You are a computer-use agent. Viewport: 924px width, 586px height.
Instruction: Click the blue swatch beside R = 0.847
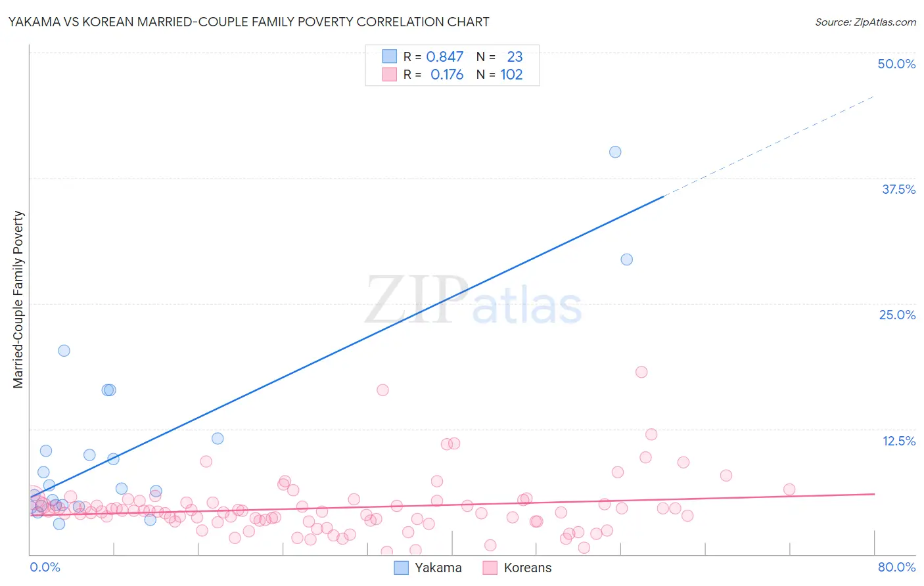pos(389,56)
